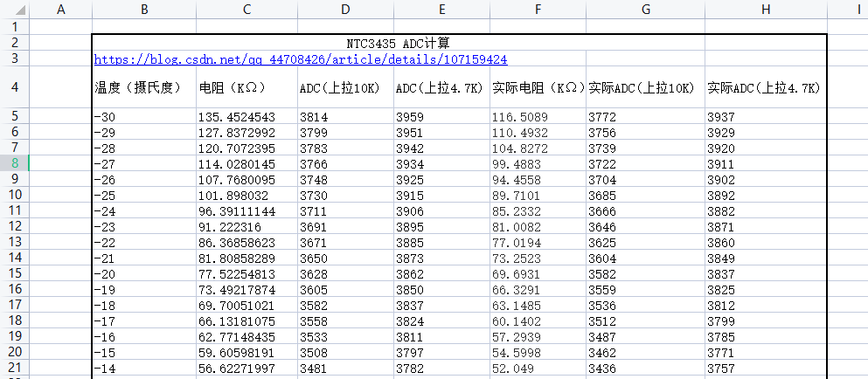
Task: Click the '实际ADC(上拉10K)' header cell
Action: (645, 87)
